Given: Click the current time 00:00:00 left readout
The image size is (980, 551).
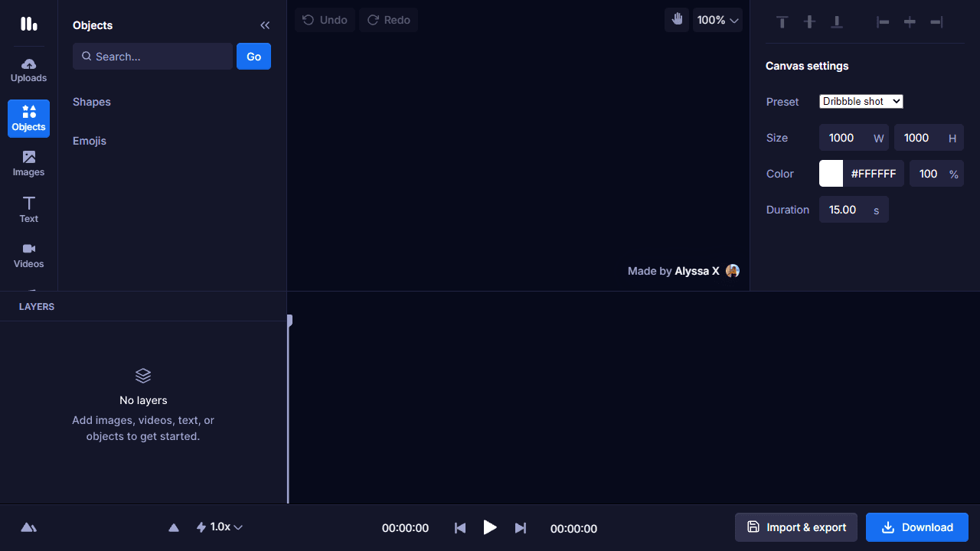Looking at the screenshot, I should point(405,528).
